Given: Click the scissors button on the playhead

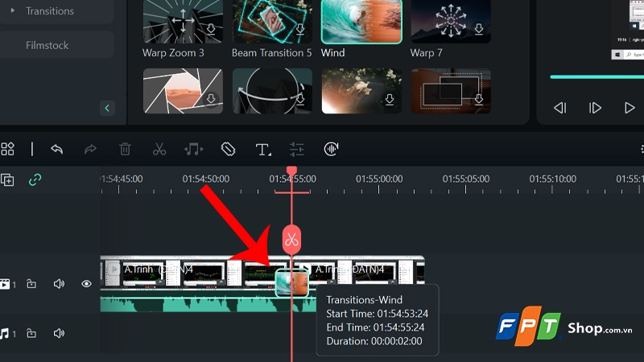Looking at the screenshot, I should tap(291, 239).
